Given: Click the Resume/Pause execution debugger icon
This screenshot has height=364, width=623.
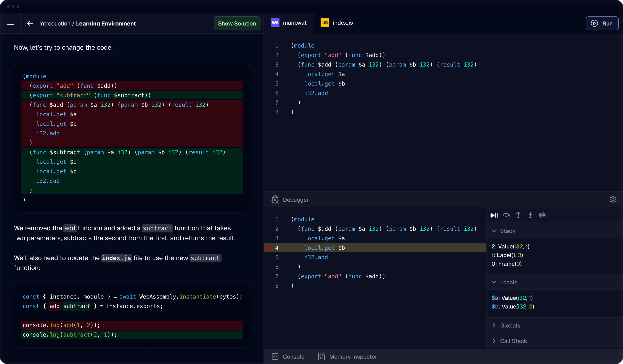Looking at the screenshot, I should (494, 215).
